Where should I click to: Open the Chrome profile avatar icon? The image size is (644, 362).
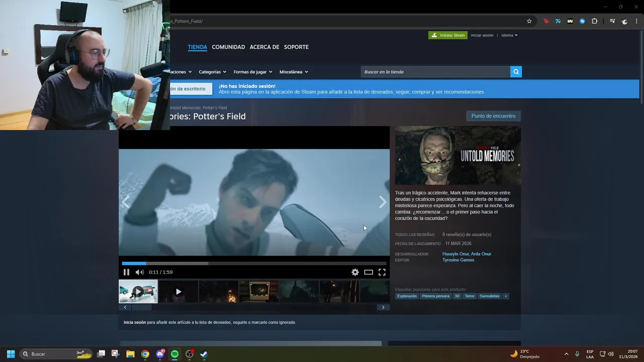624,21
